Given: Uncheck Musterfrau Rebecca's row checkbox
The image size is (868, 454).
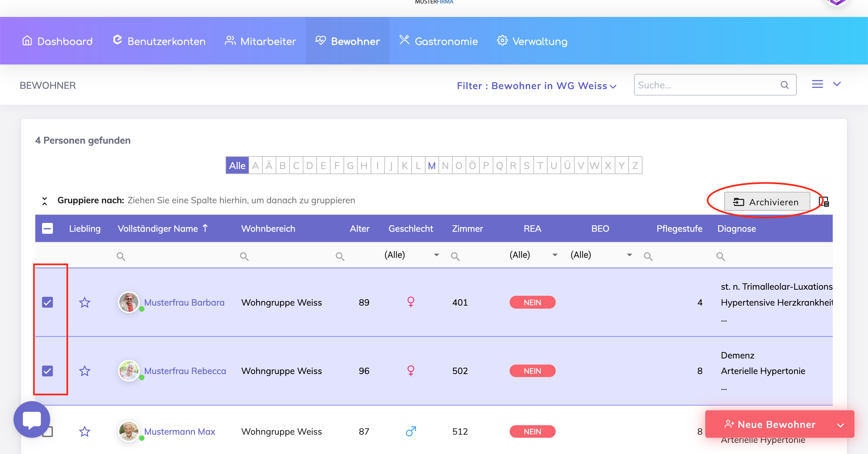Looking at the screenshot, I should [47, 371].
